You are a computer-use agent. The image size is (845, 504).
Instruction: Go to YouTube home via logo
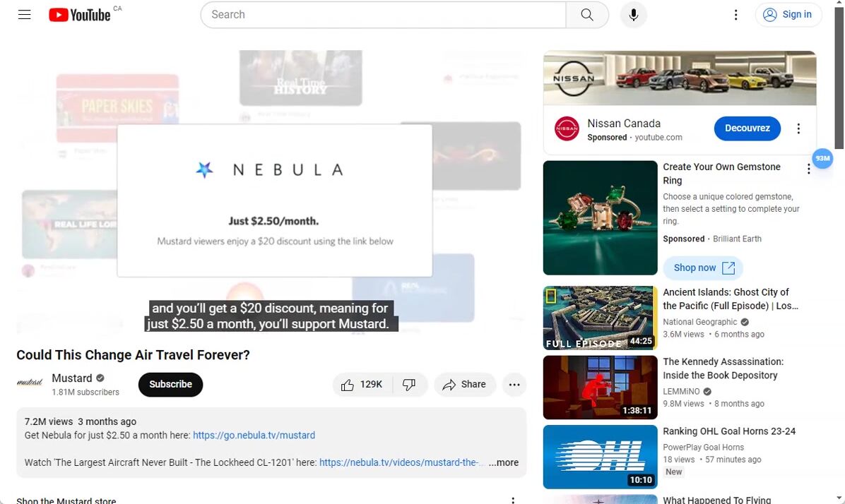(x=80, y=15)
